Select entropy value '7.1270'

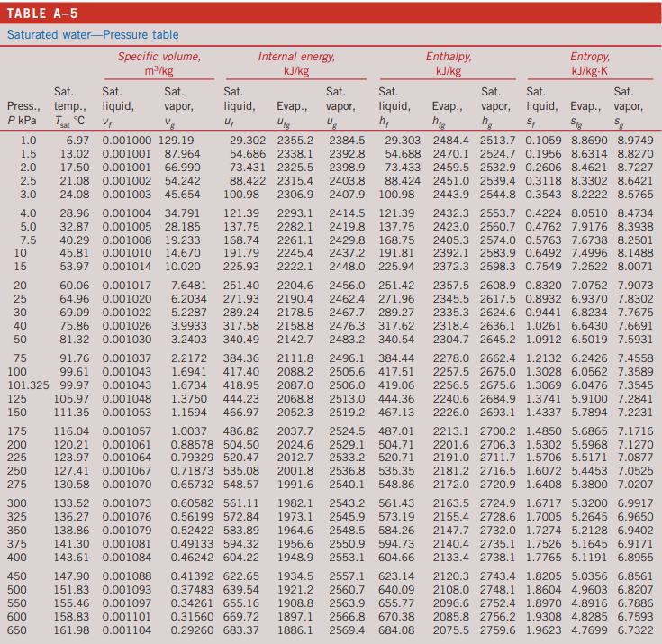(x=635, y=445)
